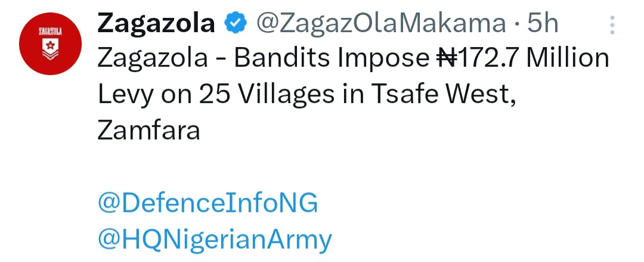Open the @DefenceInfoNG mention

point(208,204)
